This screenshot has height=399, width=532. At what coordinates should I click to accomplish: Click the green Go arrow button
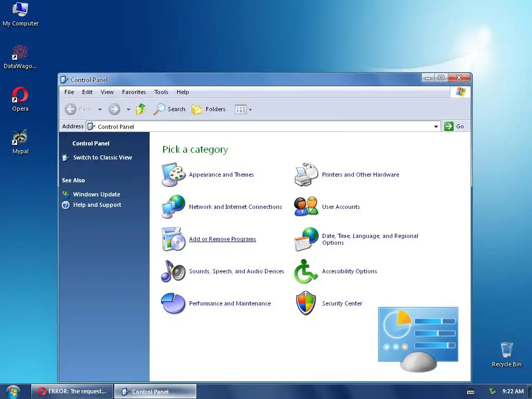coord(448,126)
